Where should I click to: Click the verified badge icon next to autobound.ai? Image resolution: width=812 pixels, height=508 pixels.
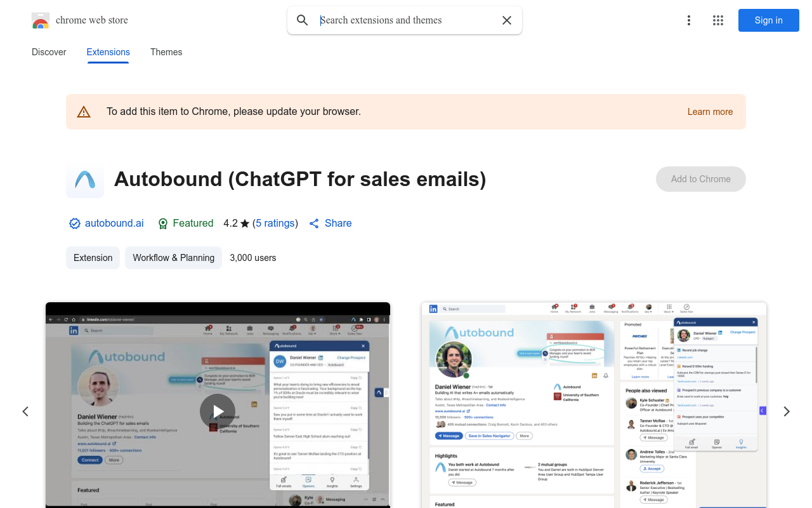coord(75,224)
